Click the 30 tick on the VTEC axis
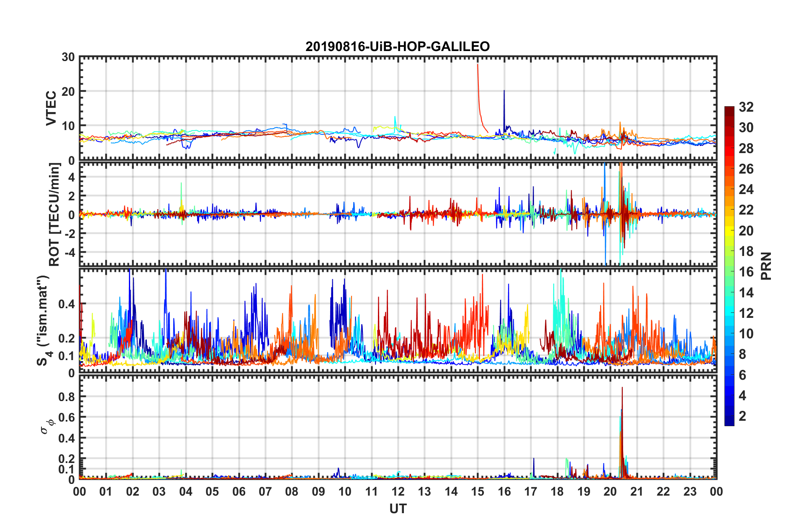The image size is (796, 532). click(68, 57)
